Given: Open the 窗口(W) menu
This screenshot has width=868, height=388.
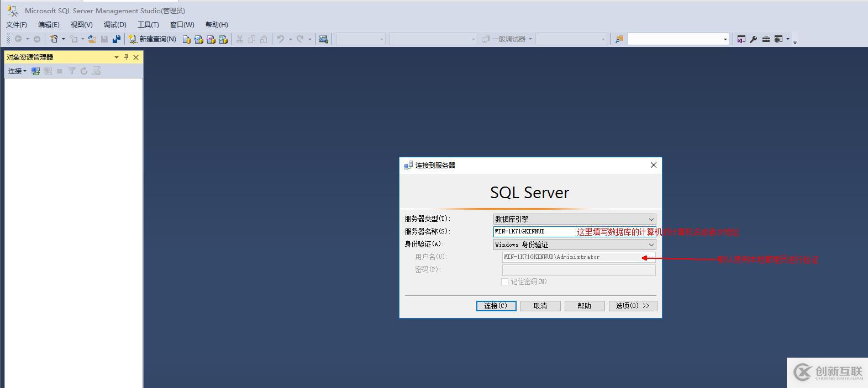Looking at the screenshot, I should click(182, 24).
